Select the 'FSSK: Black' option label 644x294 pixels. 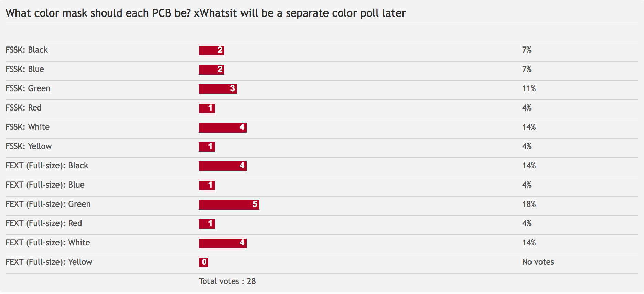point(26,50)
